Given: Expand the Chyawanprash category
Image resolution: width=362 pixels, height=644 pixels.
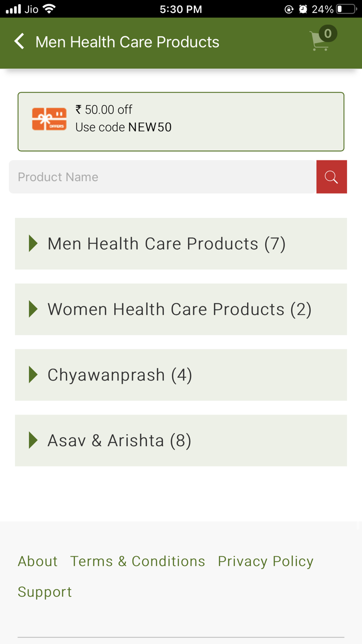Looking at the screenshot, I should tap(119, 375).
